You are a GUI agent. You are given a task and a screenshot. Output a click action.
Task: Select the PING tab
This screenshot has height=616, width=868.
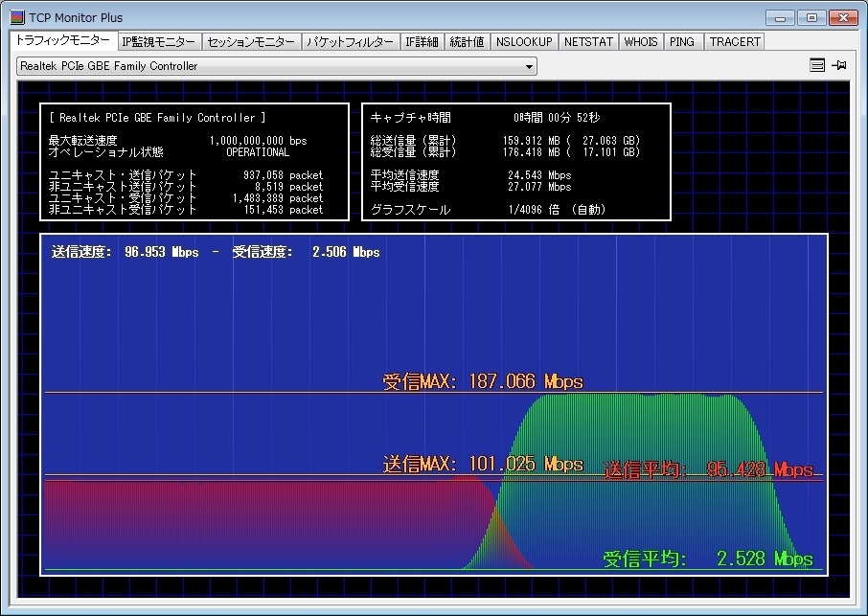682,42
